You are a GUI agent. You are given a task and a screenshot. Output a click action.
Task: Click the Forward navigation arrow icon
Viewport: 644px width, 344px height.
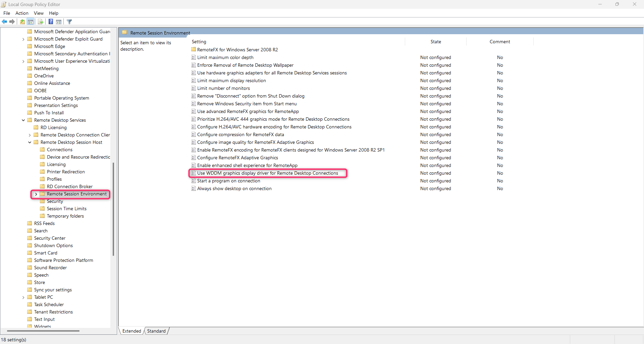click(12, 21)
